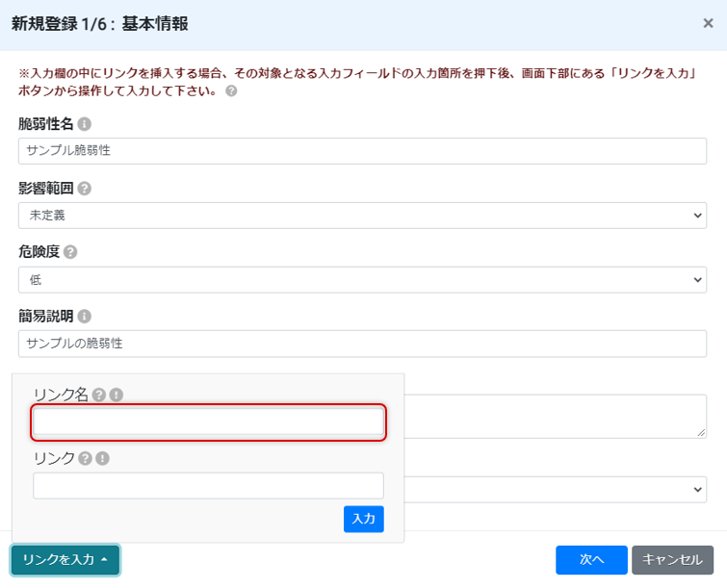Open the dropdown partly hidden behind link popup
This screenshot has width=727, height=588.
[x=556, y=490]
